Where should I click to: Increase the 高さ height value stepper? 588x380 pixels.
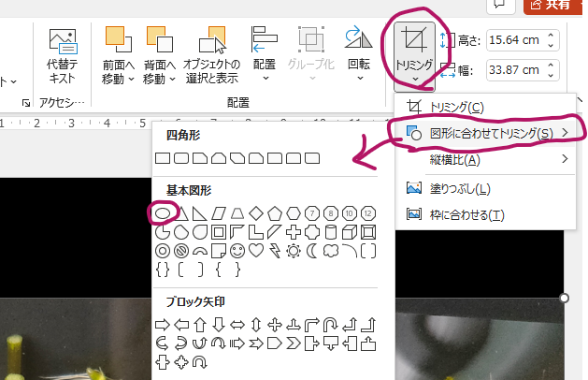point(551,36)
